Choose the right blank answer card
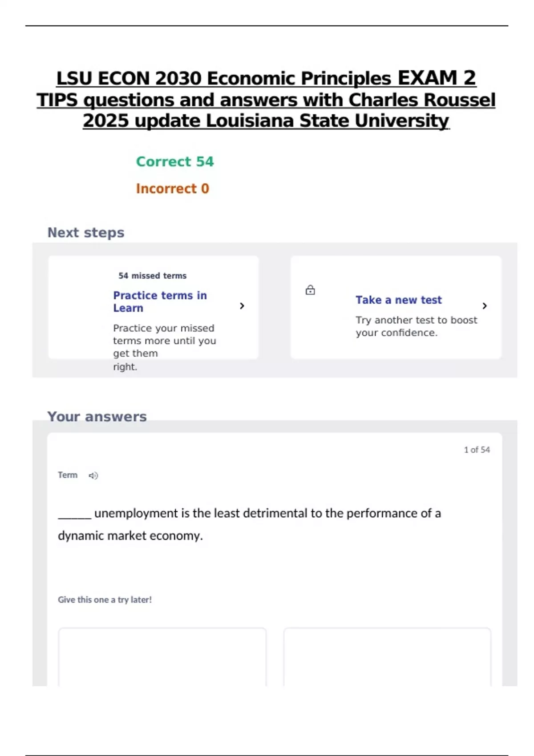The image size is (534, 756). [387, 657]
